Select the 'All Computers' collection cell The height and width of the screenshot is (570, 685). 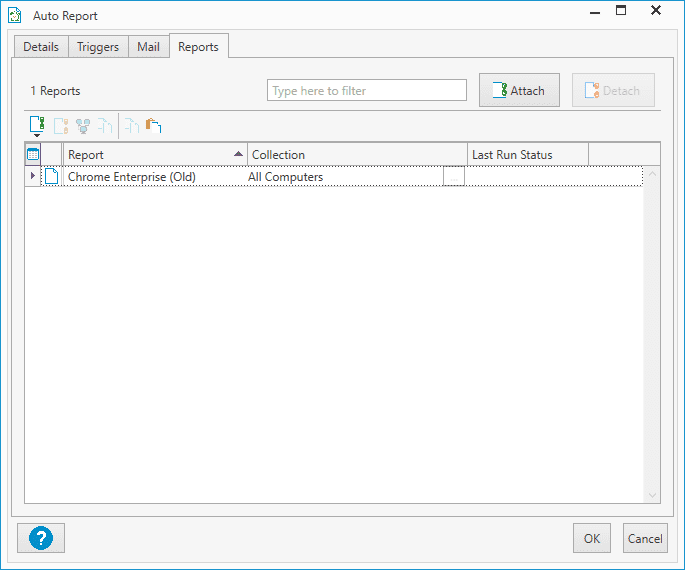[x=345, y=176]
